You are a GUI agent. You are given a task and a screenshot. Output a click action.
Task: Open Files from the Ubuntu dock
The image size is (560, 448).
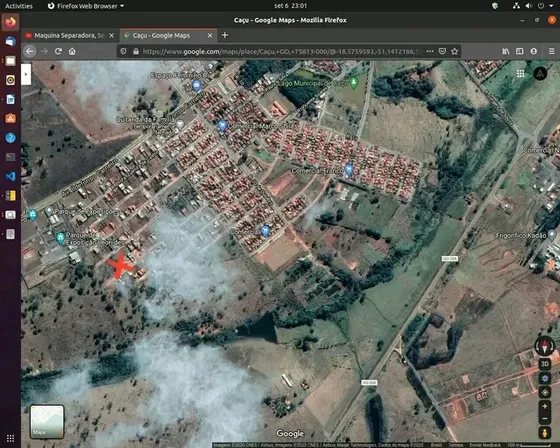[x=10, y=61]
